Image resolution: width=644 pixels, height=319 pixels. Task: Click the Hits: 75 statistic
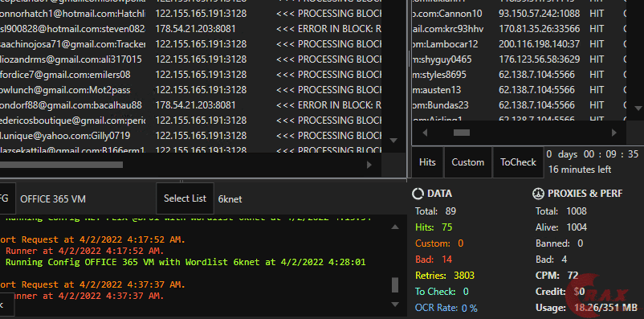434,227
